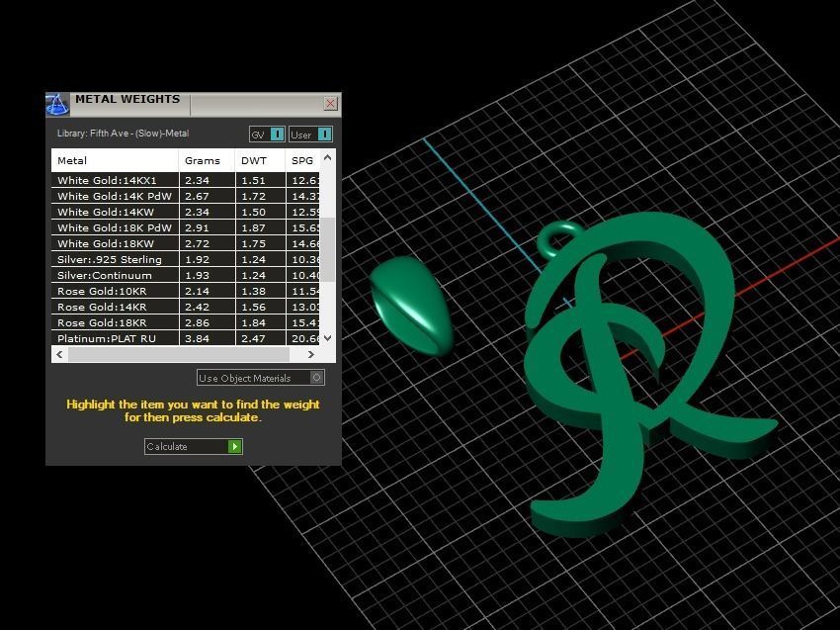Click the green arrow on Calculate
Image resolution: width=840 pixels, height=630 pixels.
234,446
